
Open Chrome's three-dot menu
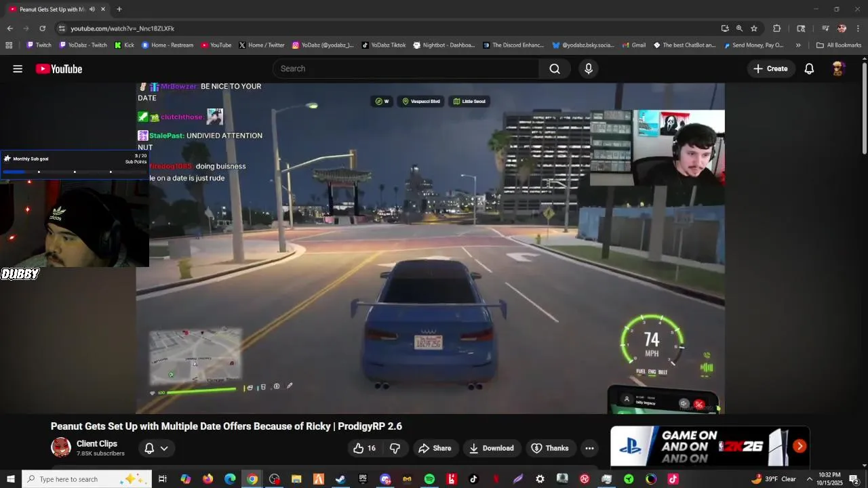click(x=858, y=28)
